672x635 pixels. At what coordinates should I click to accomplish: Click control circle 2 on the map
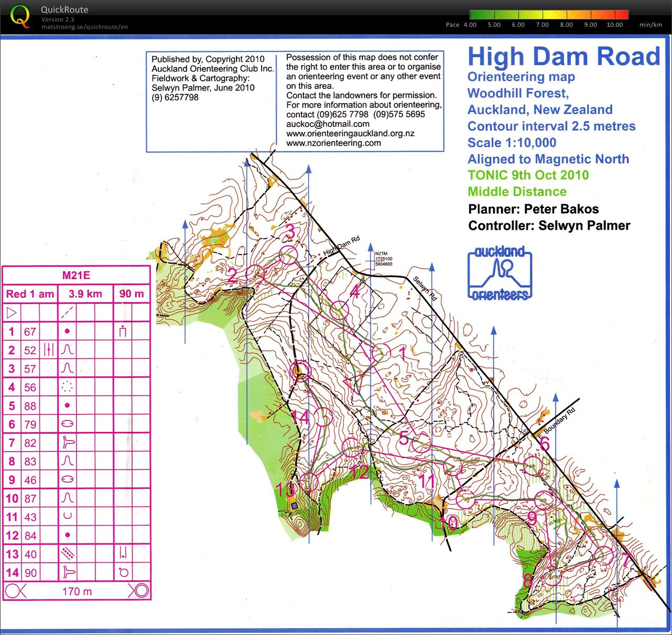tap(255, 275)
